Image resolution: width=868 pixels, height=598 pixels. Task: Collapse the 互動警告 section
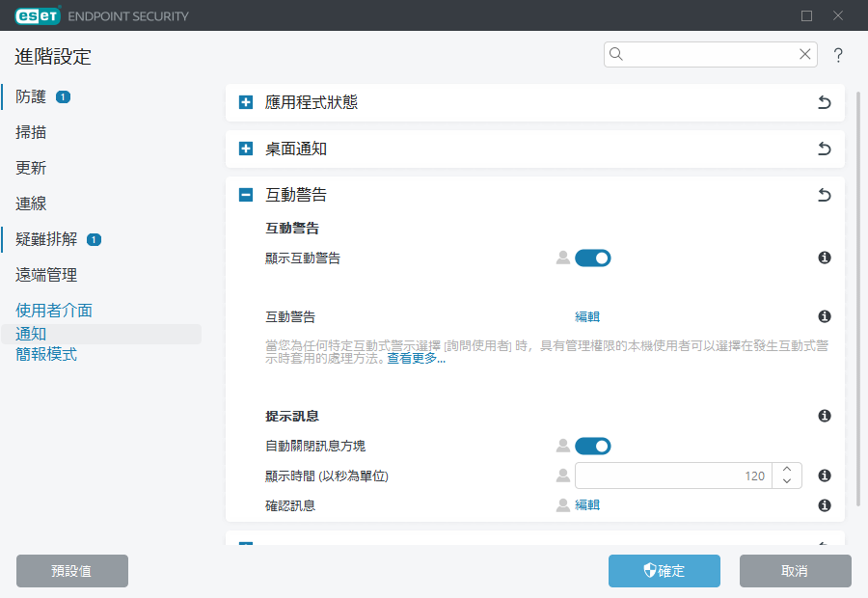(246, 195)
